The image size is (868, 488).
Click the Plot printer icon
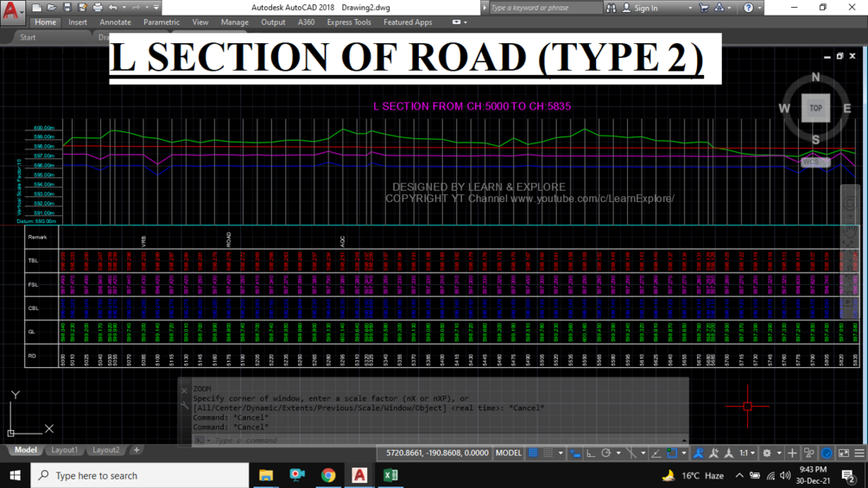pos(98,8)
